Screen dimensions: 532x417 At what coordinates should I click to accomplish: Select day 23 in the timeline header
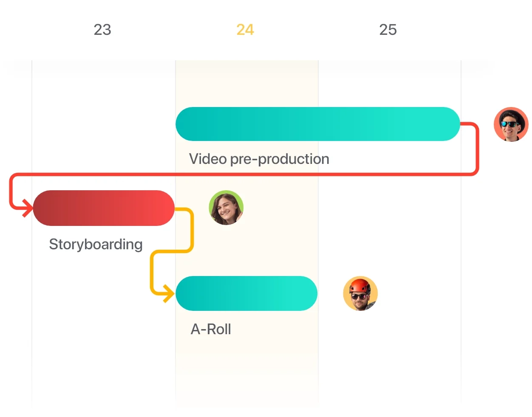tap(102, 30)
